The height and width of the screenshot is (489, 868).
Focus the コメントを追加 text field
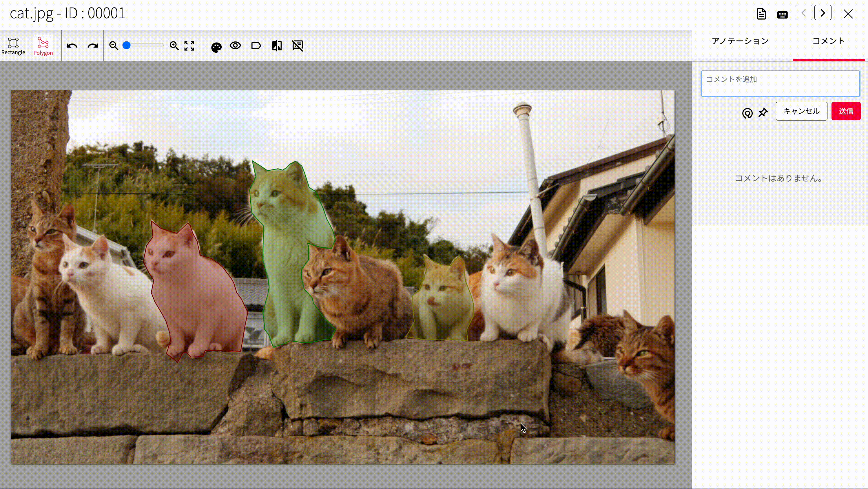(x=780, y=83)
